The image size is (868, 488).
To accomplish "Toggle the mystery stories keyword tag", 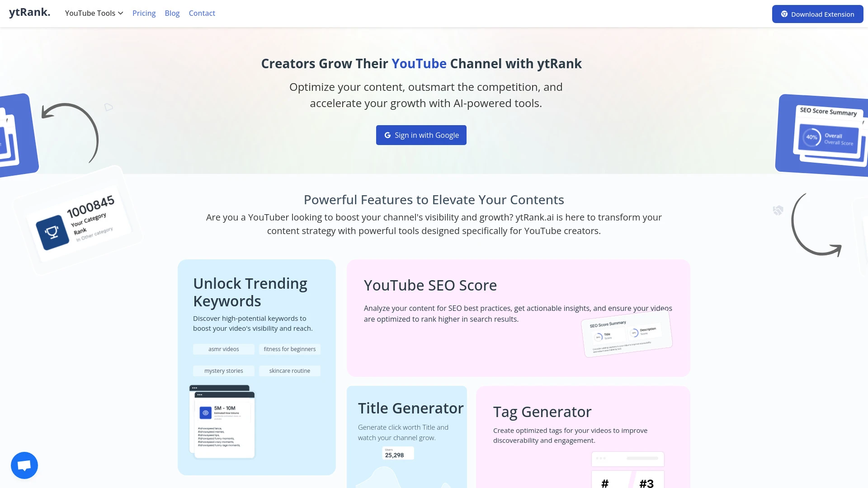I will click(223, 370).
